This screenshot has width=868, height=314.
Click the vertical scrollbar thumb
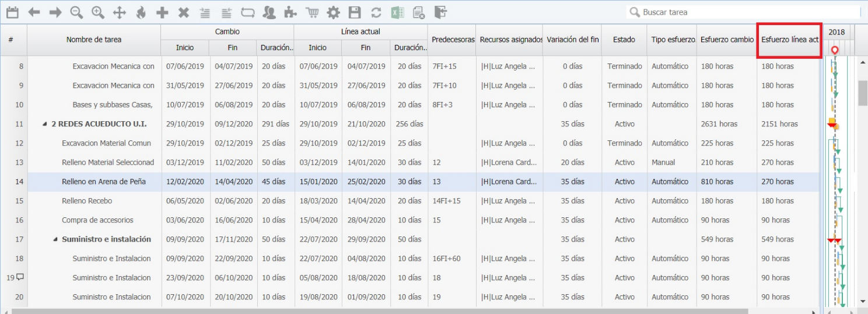click(x=863, y=93)
